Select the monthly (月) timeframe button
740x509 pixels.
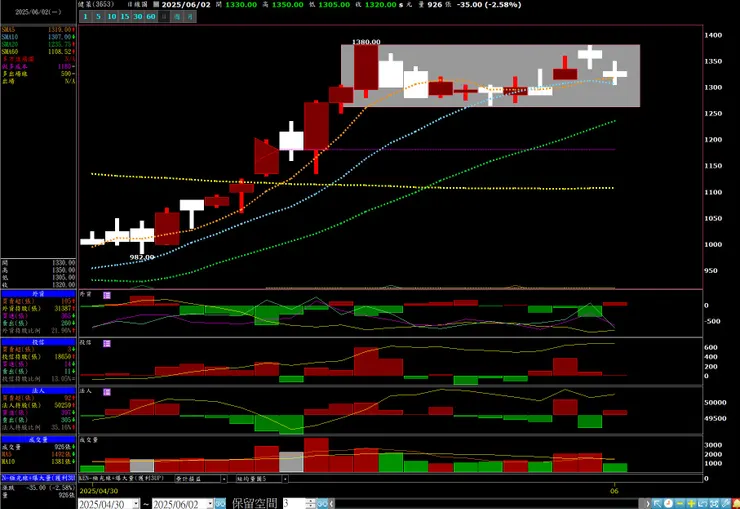coord(190,17)
